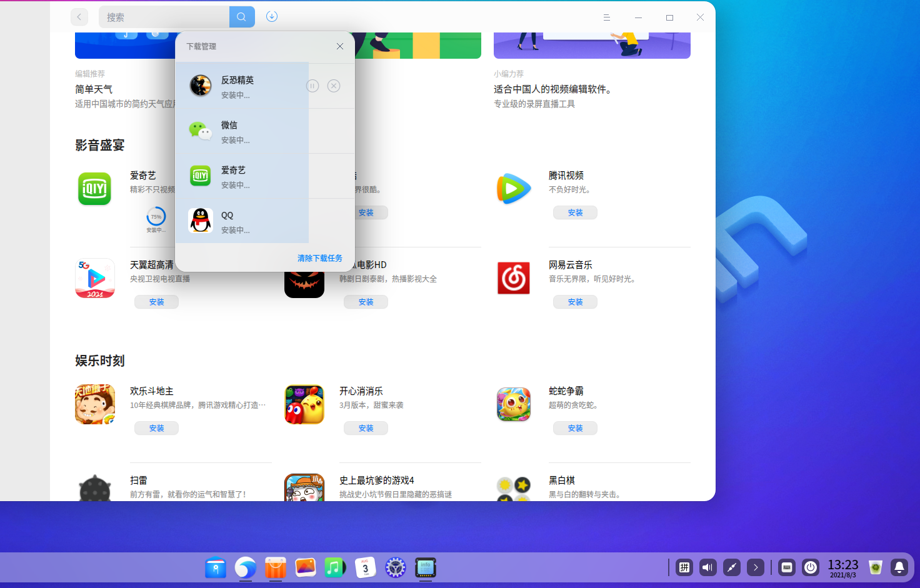Click the 腾讯视频 app name
920x588 pixels.
pos(566,176)
